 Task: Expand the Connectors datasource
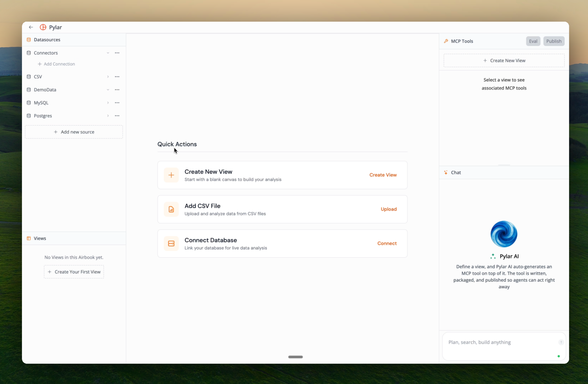pos(108,53)
